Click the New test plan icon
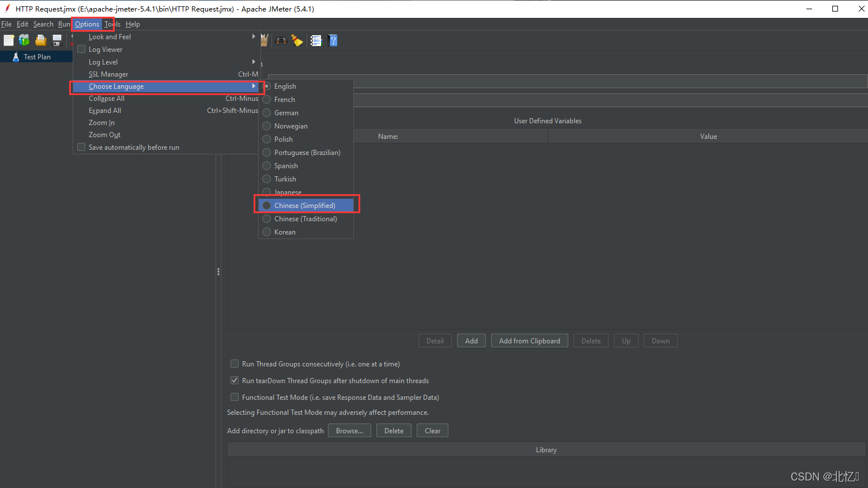This screenshot has width=868, height=488. pyautogui.click(x=9, y=40)
